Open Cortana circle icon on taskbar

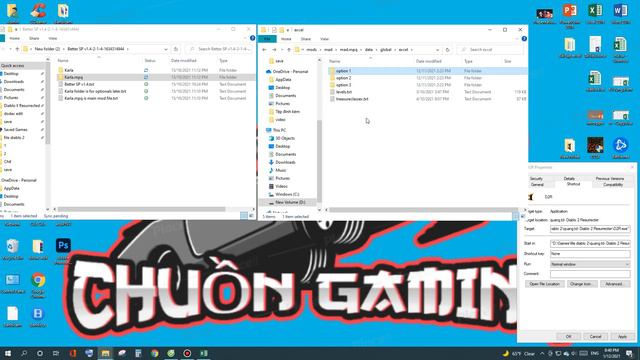pos(40,353)
